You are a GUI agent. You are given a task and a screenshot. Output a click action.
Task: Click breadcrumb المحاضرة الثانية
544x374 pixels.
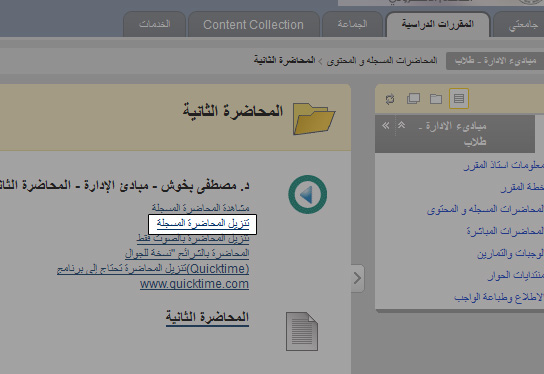[284, 60]
